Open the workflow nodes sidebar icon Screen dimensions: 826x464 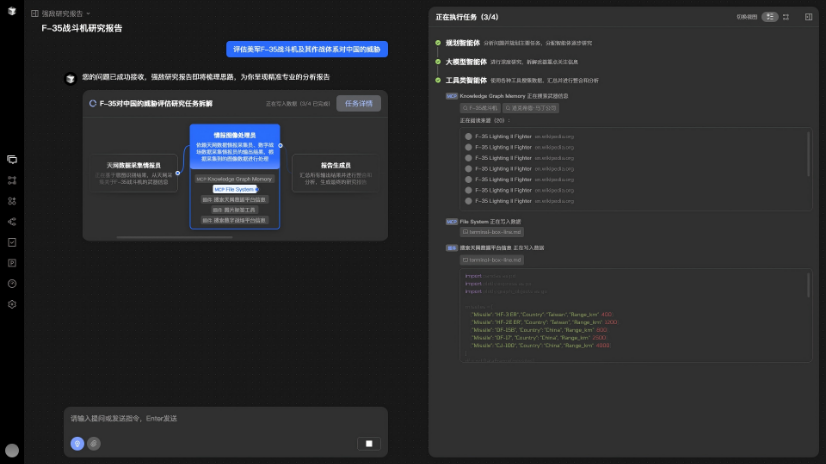pos(12,180)
